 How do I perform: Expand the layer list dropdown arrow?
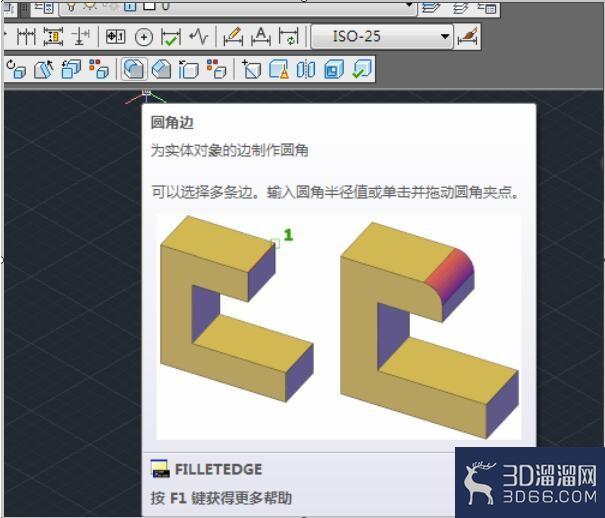[x=410, y=5]
